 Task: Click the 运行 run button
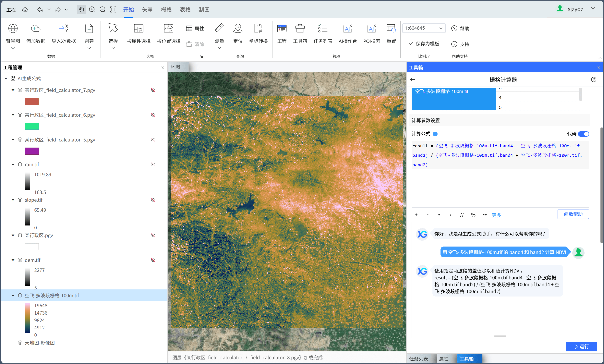[x=581, y=347]
